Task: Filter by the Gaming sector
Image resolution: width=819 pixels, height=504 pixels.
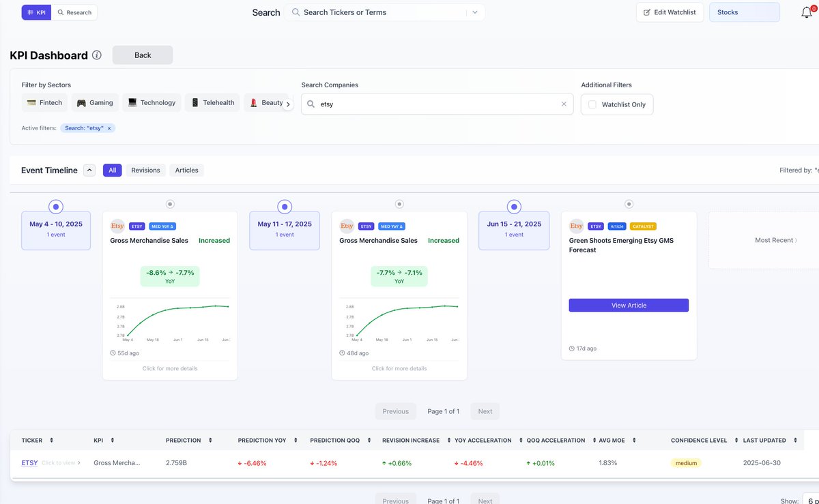Action: pyautogui.click(x=95, y=103)
